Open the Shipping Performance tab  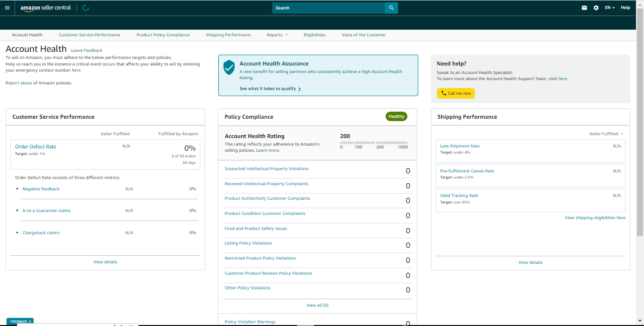pos(228,35)
